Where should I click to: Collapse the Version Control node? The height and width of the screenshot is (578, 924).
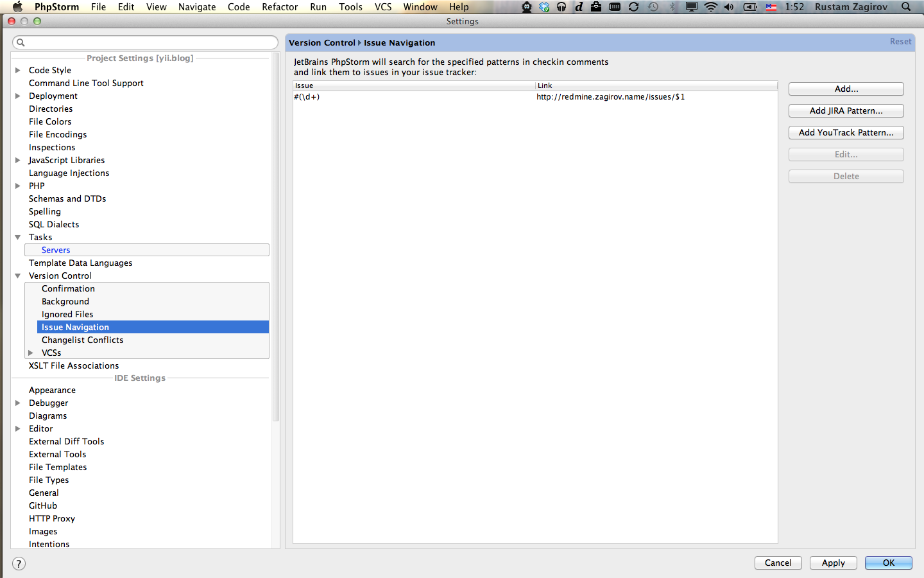point(18,276)
